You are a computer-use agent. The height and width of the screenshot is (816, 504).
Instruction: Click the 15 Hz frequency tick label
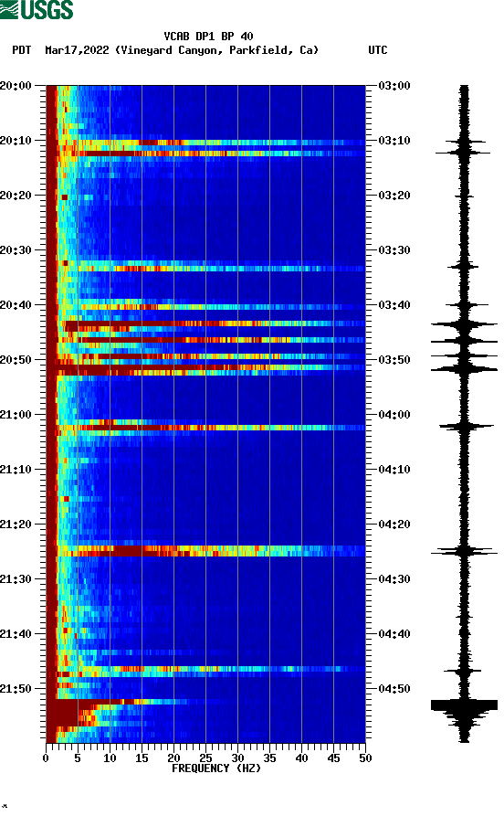(x=142, y=758)
